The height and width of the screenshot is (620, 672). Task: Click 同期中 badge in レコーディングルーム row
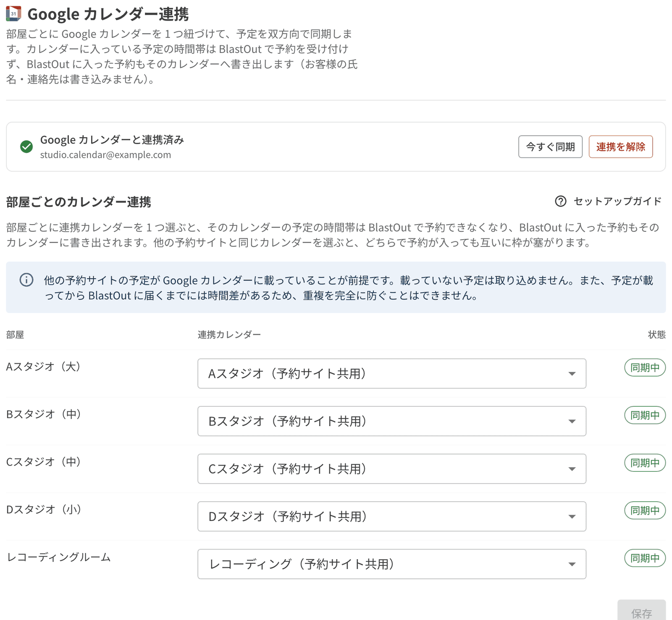(645, 558)
